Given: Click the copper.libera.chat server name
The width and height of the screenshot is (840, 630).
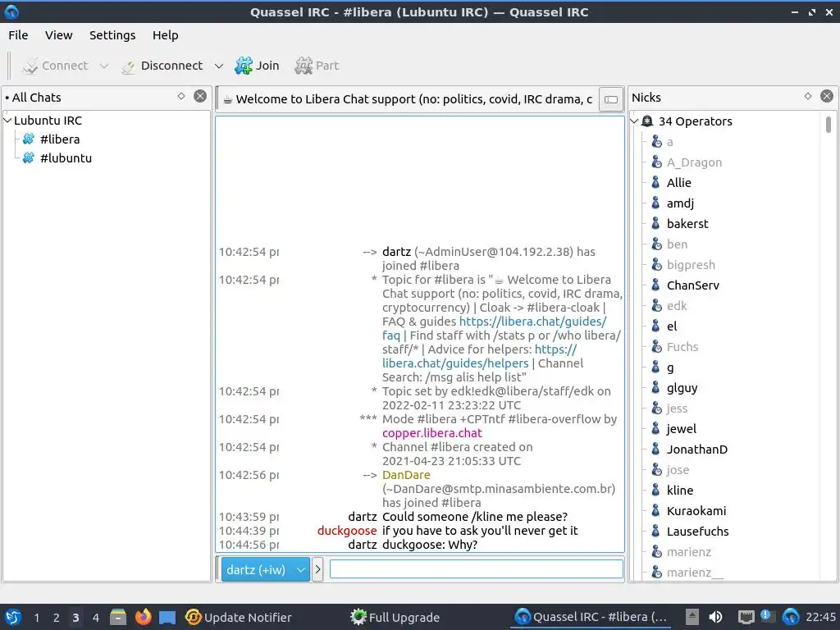Looking at the screenshot, I should [431, 433].
